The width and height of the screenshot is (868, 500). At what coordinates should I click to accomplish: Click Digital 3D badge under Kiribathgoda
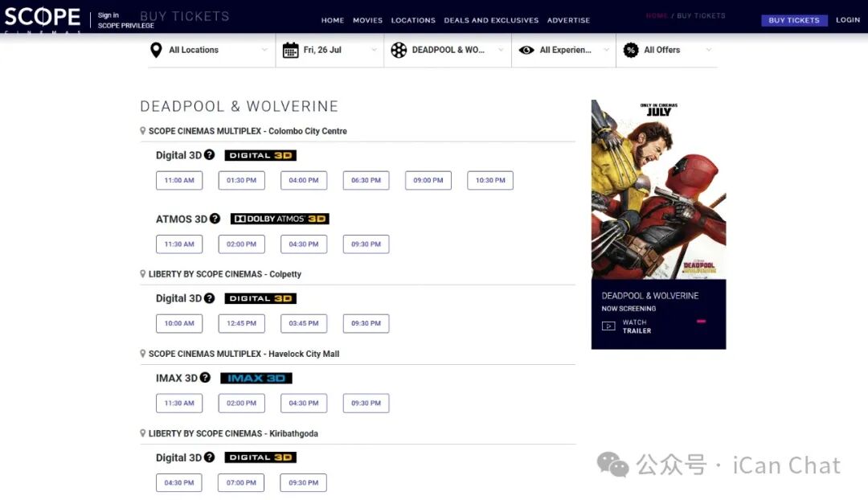[260, 457]
